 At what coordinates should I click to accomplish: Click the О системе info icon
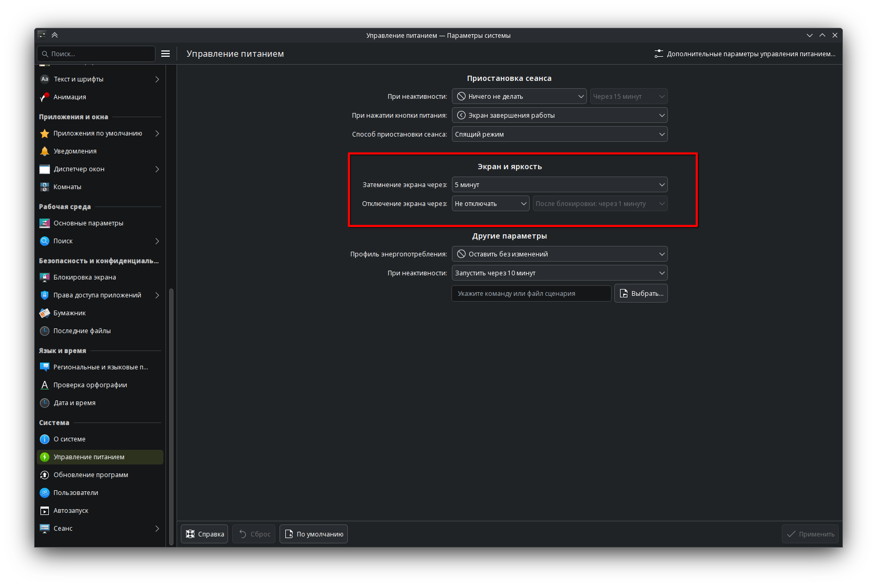click(45, 439)
